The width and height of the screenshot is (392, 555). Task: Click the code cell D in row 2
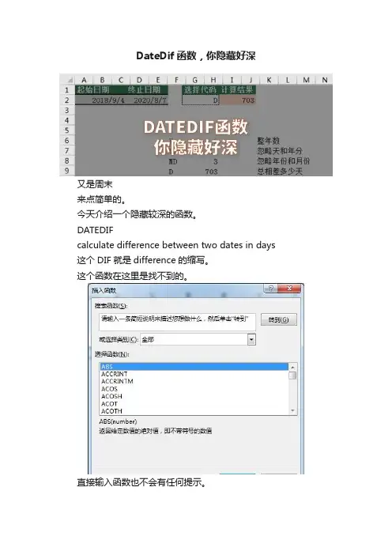click(x=201, y=100)
